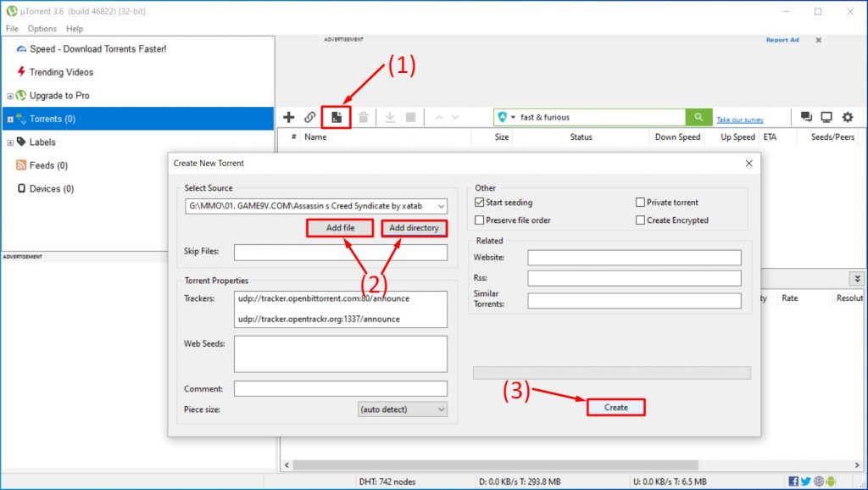Open the Options menu

tap(42, 28)
